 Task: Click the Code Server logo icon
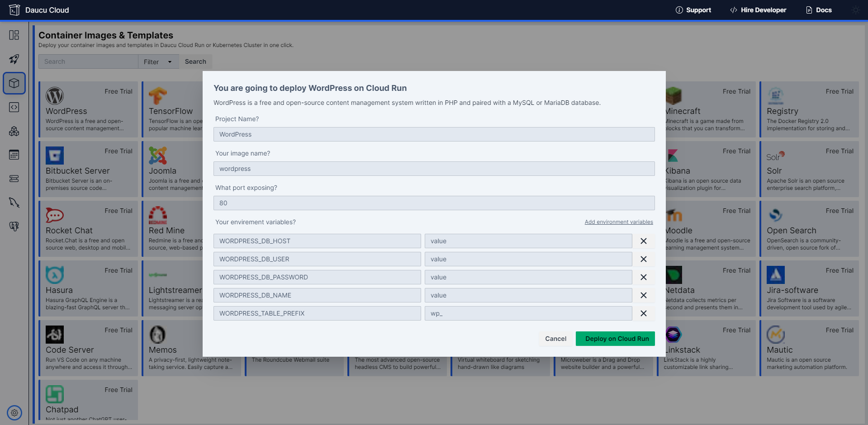tap(55, 335)
